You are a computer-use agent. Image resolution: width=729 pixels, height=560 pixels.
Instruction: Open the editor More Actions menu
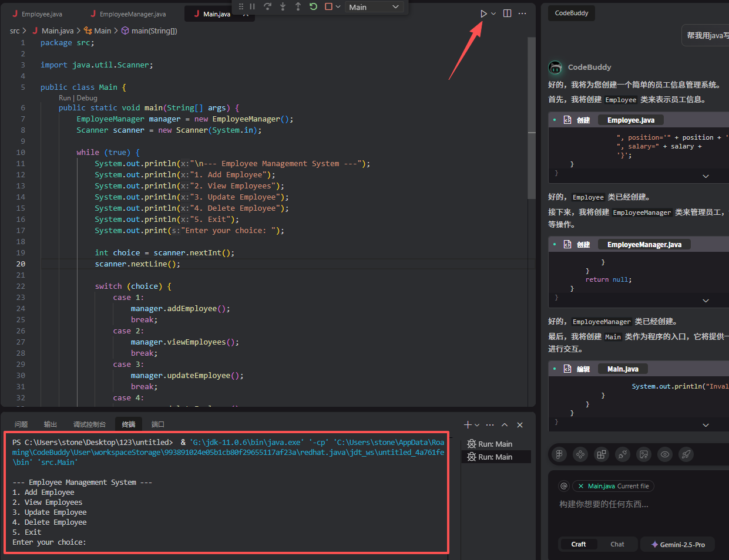pyautogui.click(x=522, y=13)
